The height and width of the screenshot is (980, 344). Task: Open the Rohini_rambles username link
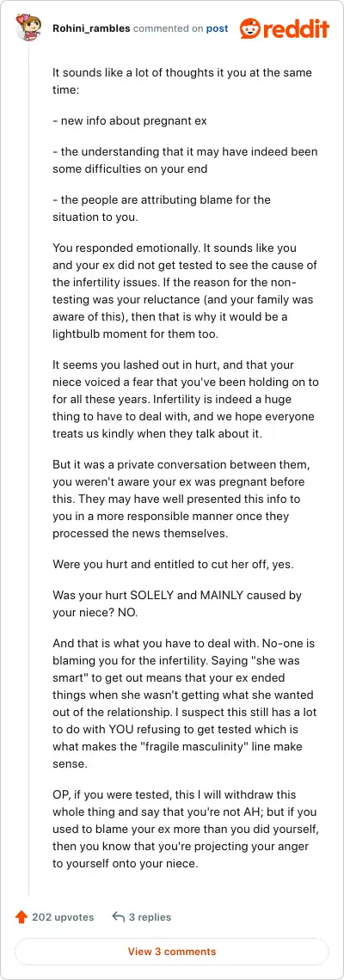pos(91,28)
